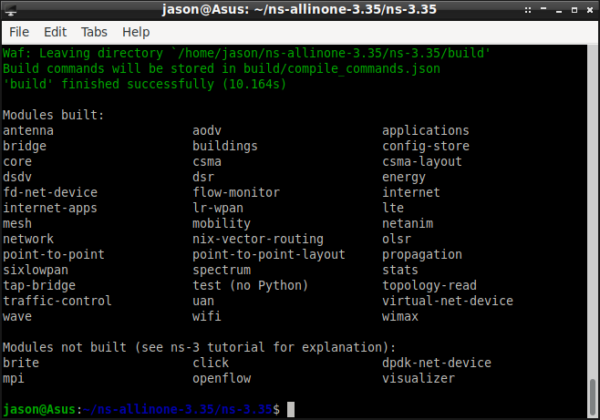Open the window menu icon in title bar
This screenshot has height=420, width=600.
point(11,9)
